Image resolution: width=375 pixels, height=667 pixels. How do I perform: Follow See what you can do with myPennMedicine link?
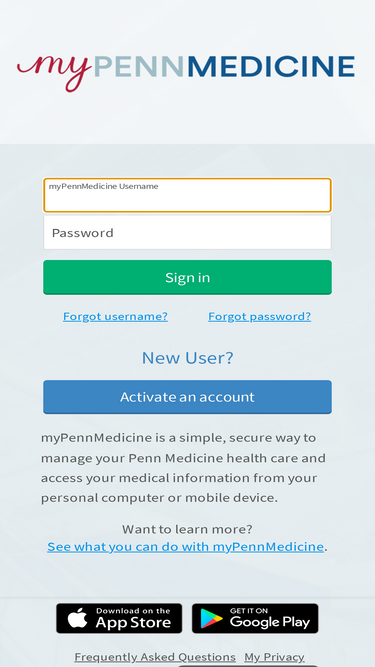pyautogui.click(x=185, y=547)
